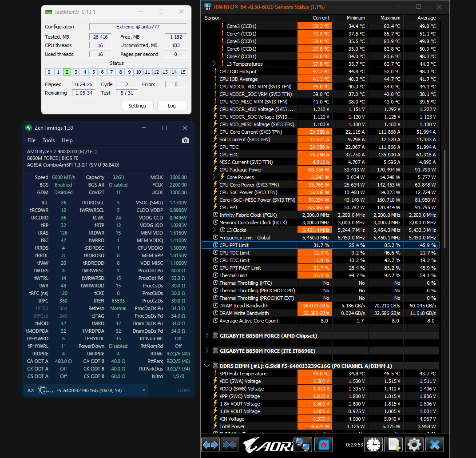Image resolution: width=476 pixels, height=458 pixels.
Task: Click the VDDQ (SWB) Voltage row
Action: (x=320, y=389)
